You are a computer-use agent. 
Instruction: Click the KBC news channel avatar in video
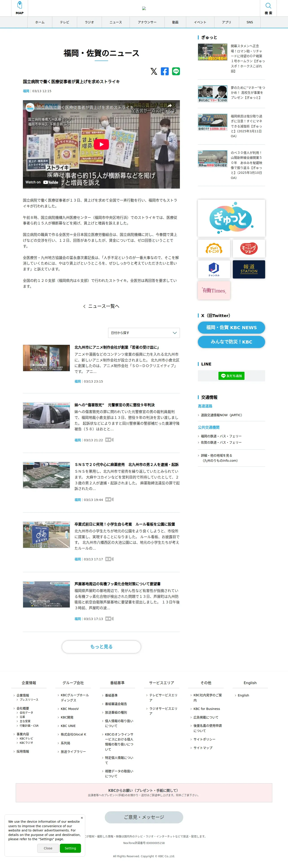(x=30, y=107)
